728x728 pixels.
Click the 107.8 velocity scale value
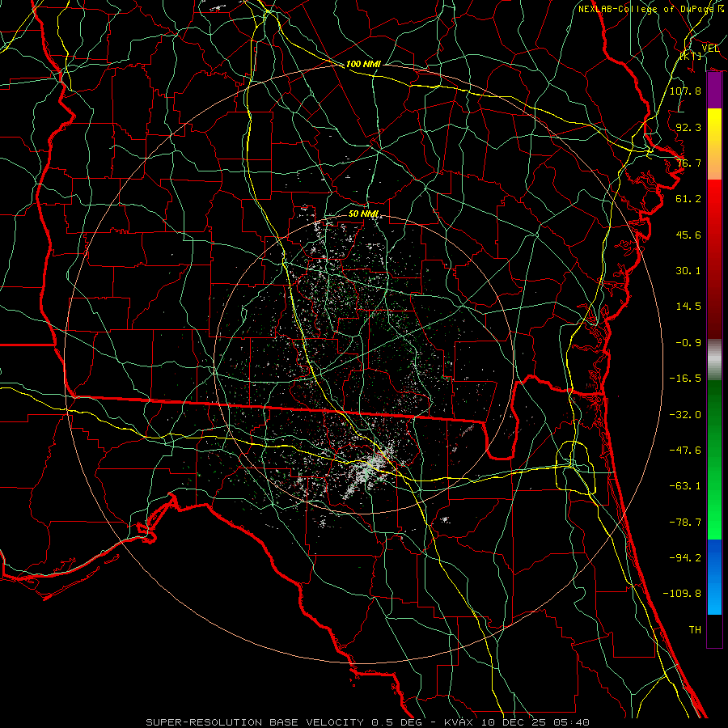(x=685, y=91)
